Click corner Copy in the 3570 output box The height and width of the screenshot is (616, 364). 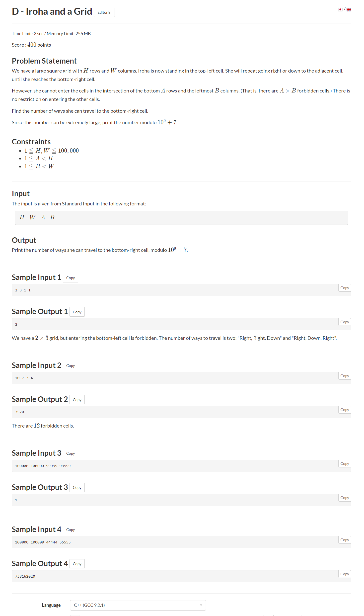tap(345, 410)
